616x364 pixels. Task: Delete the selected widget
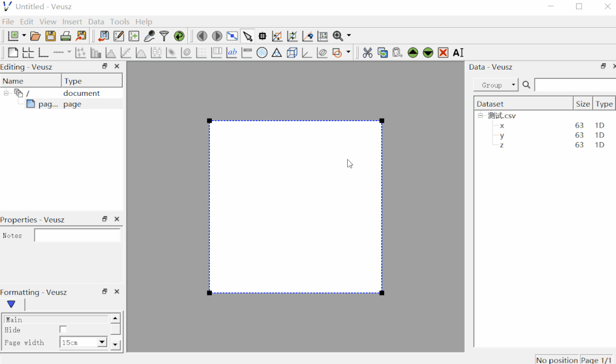click(444, 52)
